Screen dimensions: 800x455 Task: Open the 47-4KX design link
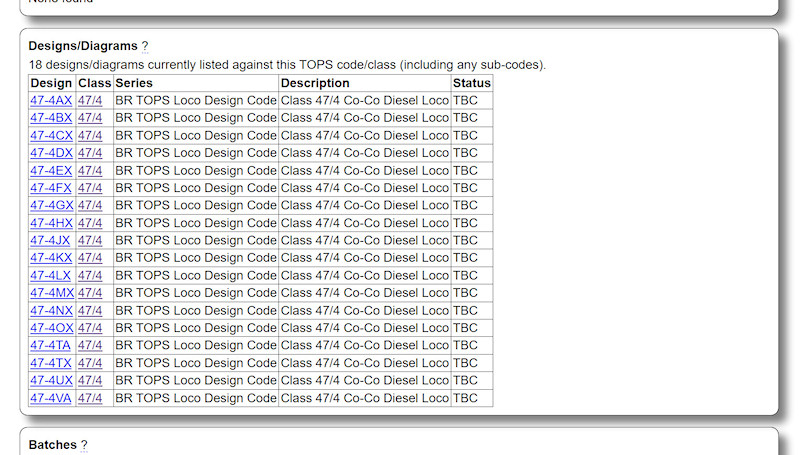pos(51,258)
